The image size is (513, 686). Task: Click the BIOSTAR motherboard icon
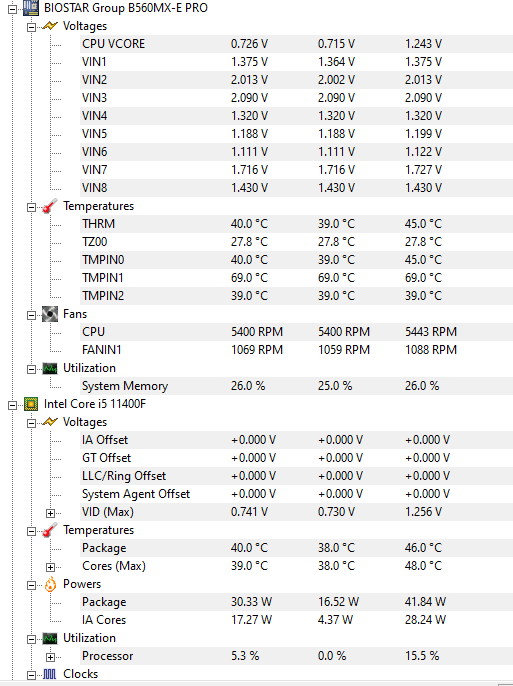(x=31, y=8)
